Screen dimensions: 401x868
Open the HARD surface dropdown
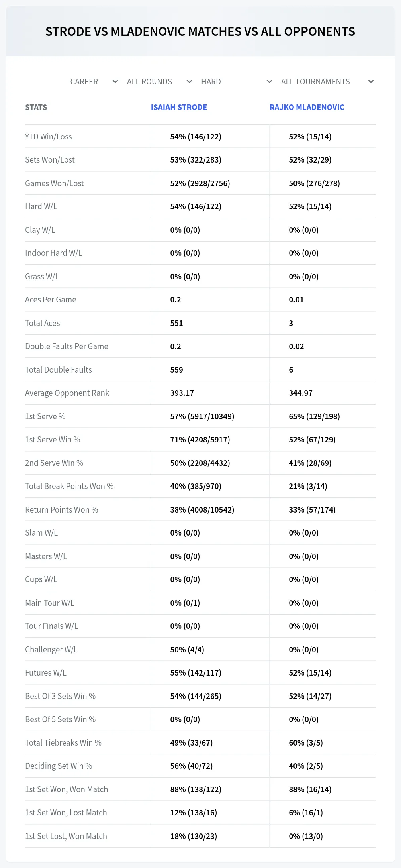coord(237,82)
